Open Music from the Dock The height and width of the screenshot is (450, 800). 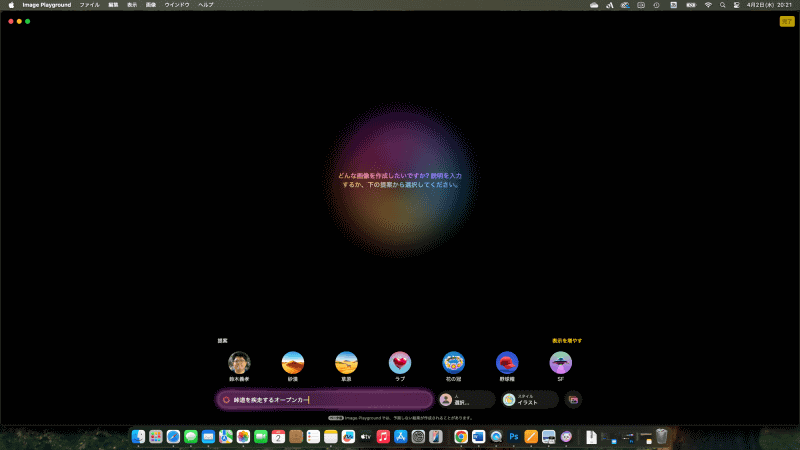(383, 437)
